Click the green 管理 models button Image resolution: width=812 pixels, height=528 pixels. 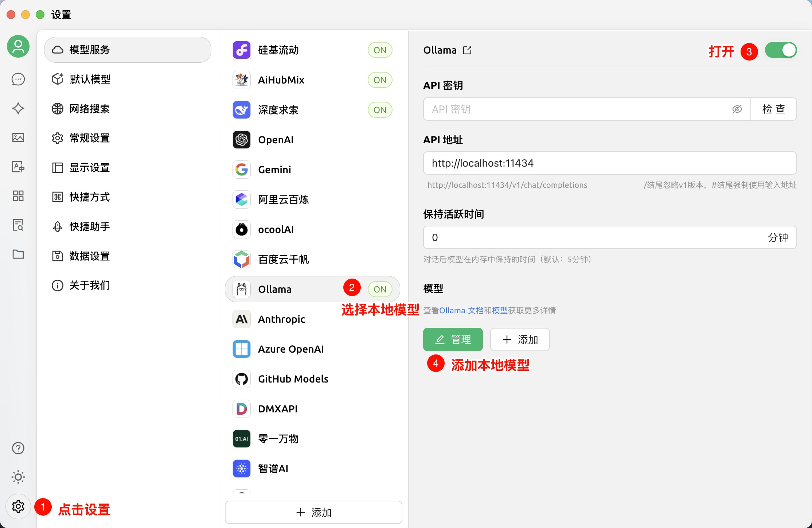click(x=453, y=339)
